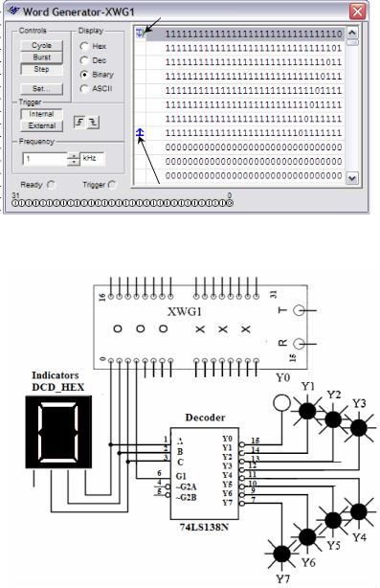Screen dimensions: 380x588
Task: Click the 74LS138N part label
Action: (204, 527)
